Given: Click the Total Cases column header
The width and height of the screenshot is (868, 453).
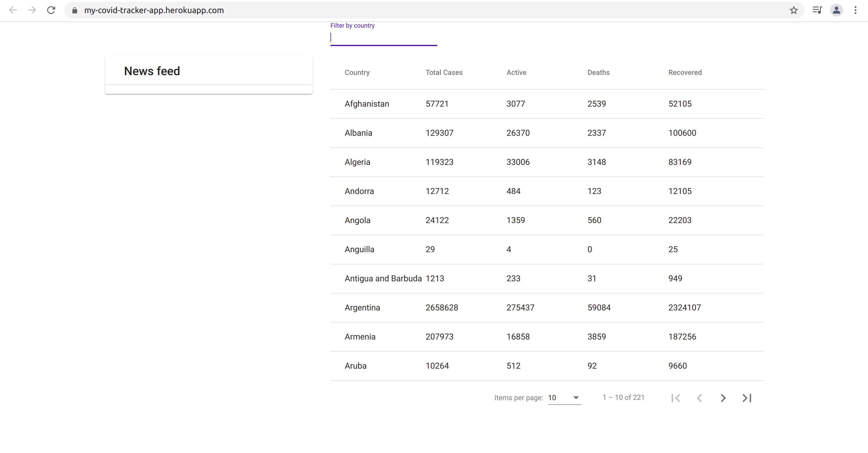Looking at the screenshot, I should (444, 72).
